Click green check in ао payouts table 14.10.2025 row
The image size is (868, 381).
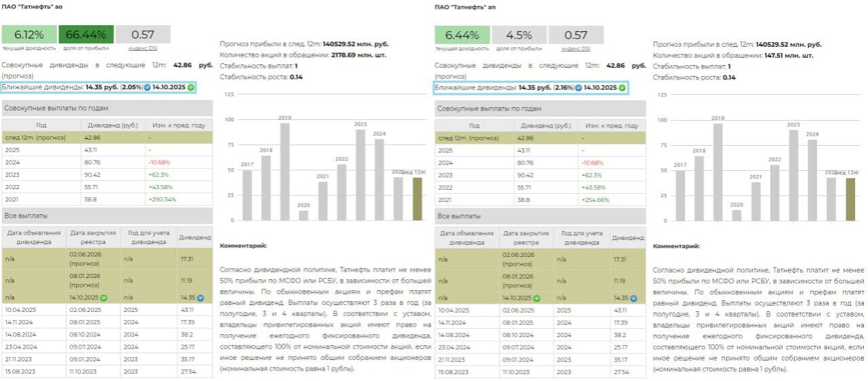click(104, 298)
